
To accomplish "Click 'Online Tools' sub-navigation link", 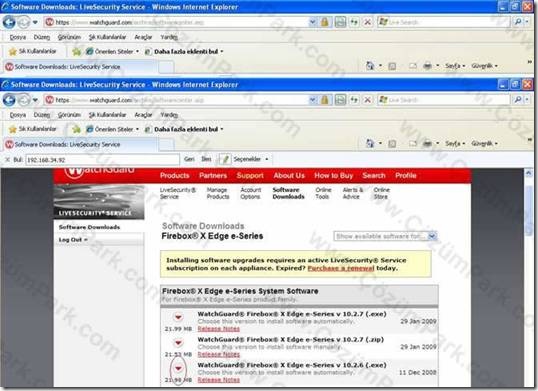I will pyautogui.click(x=323, y=193).
